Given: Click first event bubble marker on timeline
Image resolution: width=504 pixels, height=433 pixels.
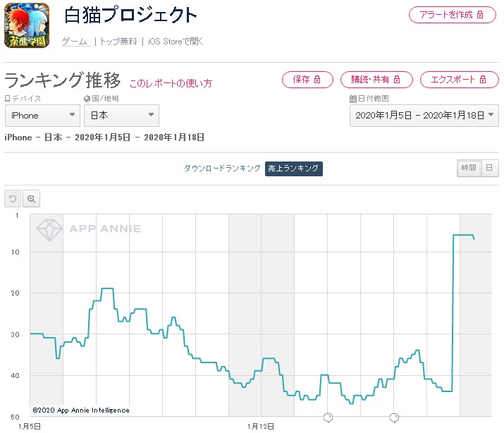Looking at the screenshot, I should click(x=328, y=417).
